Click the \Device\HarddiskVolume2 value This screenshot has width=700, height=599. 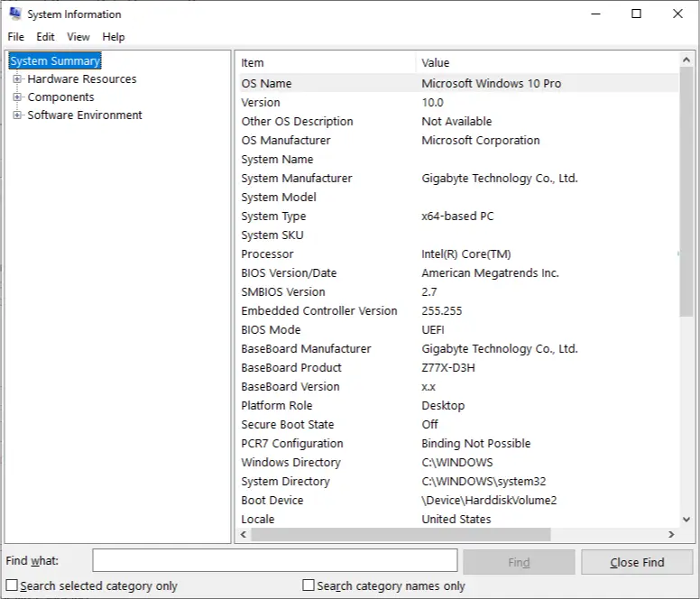click(489, 501)
